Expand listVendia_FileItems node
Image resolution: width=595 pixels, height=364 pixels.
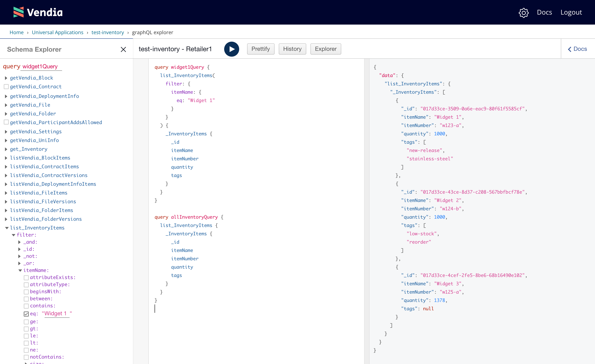point(6,193)
